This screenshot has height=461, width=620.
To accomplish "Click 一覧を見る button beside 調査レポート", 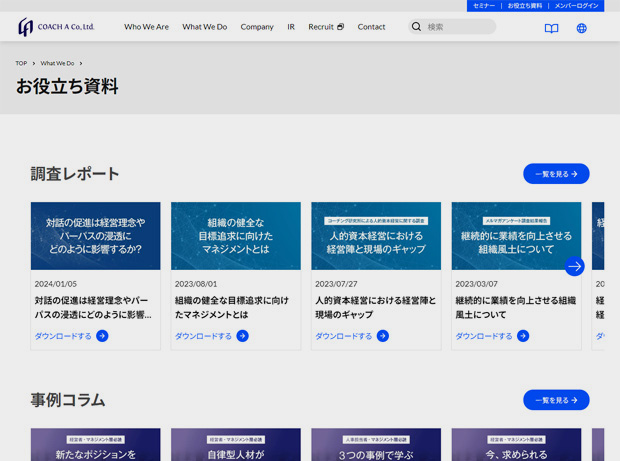I will pyautogui.click(x=556, y=174).
